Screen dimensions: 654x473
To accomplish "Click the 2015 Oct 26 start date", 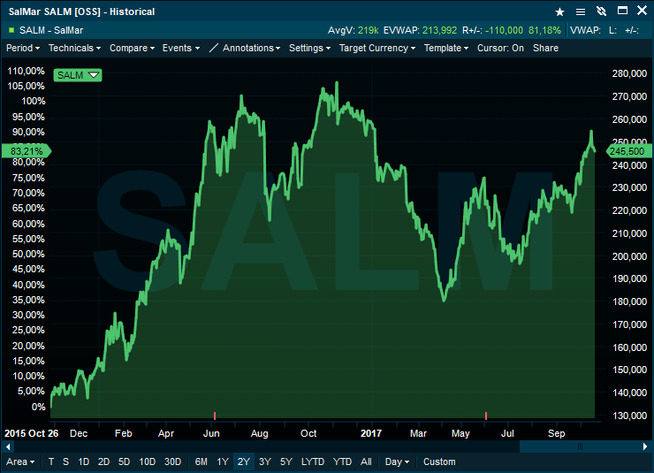I will pos(31,433).
